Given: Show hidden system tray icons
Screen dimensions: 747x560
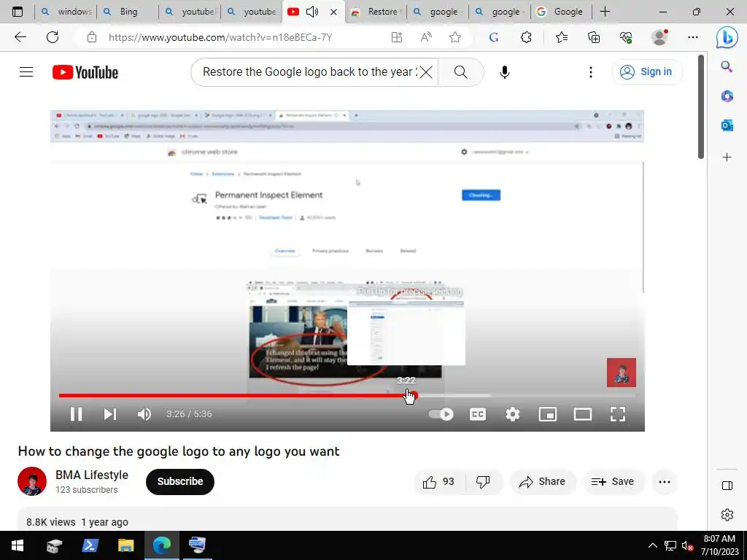Looking at the screenshot, I should click(653, 545).
